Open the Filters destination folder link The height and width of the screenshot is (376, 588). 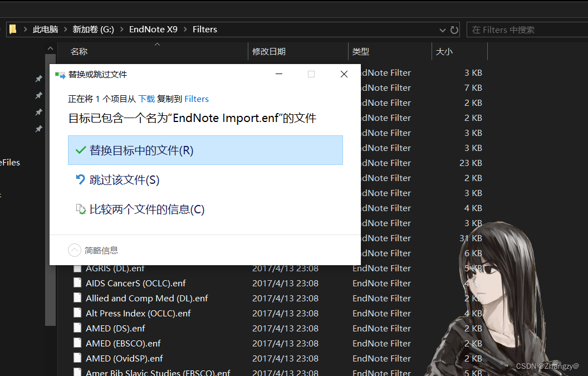(197, 99)
